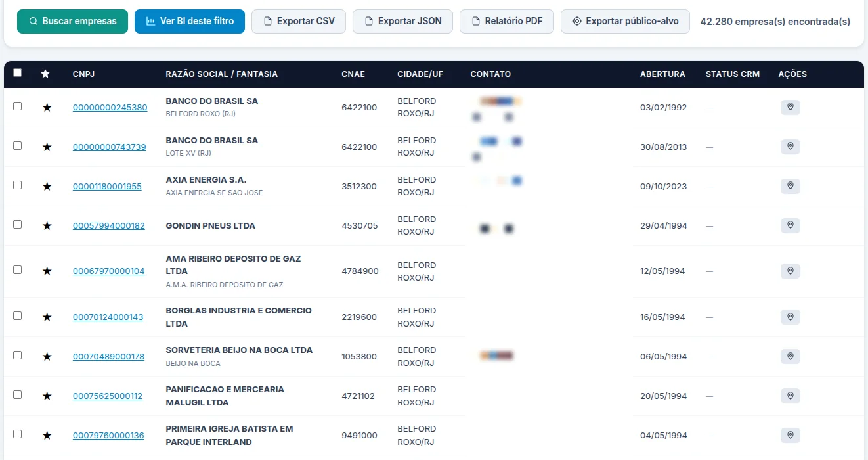Click the CNAE value 3512300
Viewport: 868px width, 460px height.
(359, 186)
